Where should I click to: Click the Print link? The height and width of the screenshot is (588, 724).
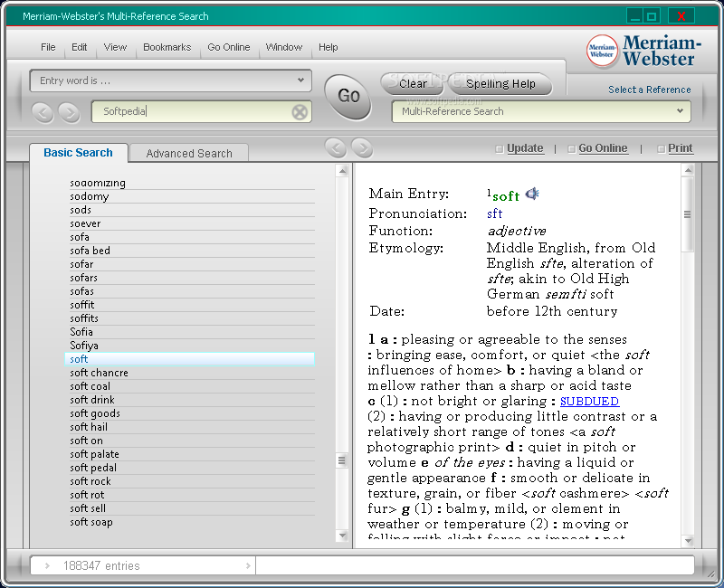tap(681, 148)
